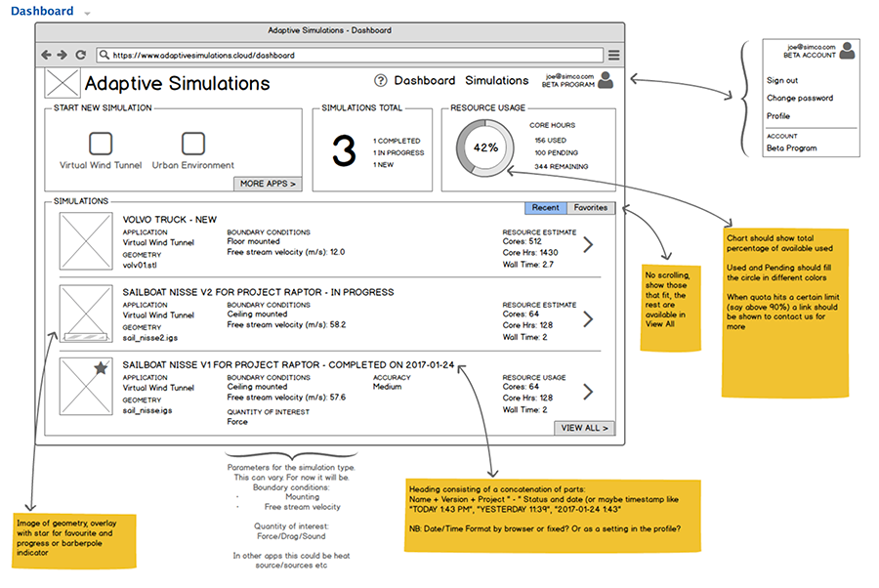Click 'joe@simco.com' in the page header
This screenshot has width=879, height=588.
coord(569,76)
